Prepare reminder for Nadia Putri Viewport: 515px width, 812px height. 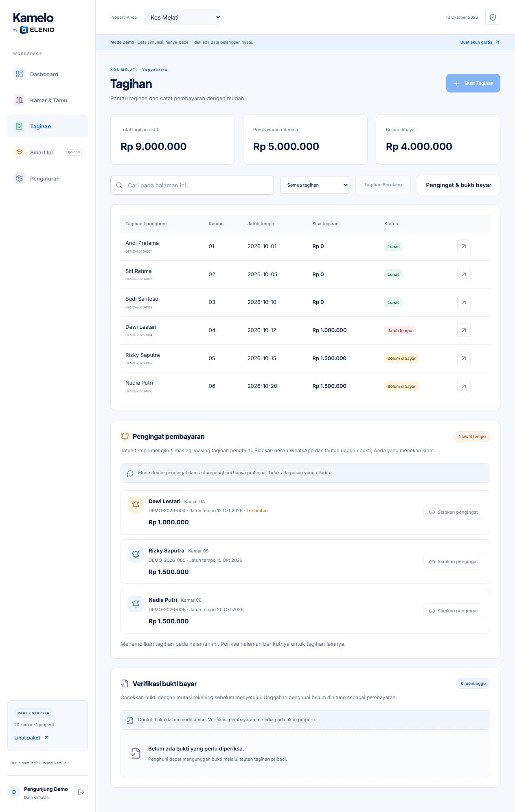point(454,611)
